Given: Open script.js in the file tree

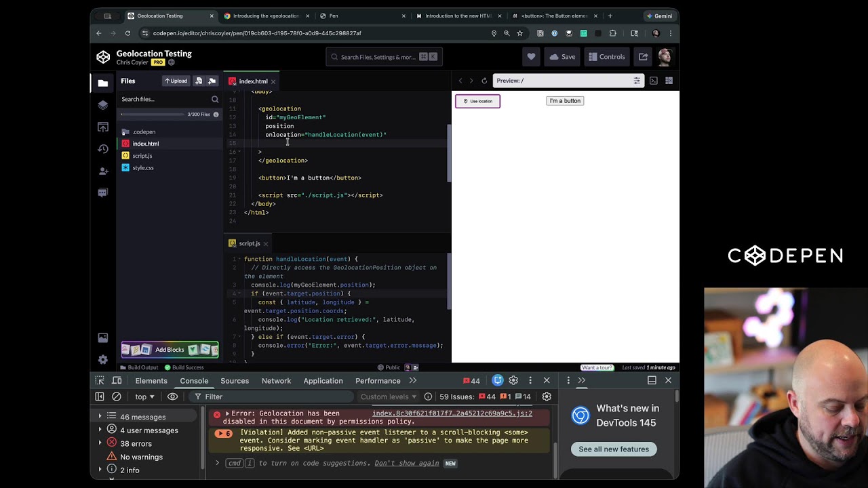Looking at the screenshot, I should pos(142,156).
